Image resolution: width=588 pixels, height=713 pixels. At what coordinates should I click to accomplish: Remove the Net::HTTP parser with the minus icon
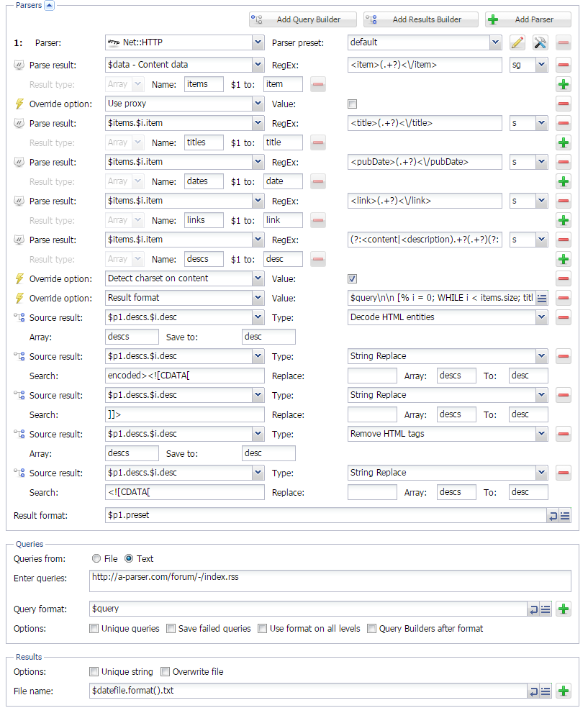pos(564,43)
